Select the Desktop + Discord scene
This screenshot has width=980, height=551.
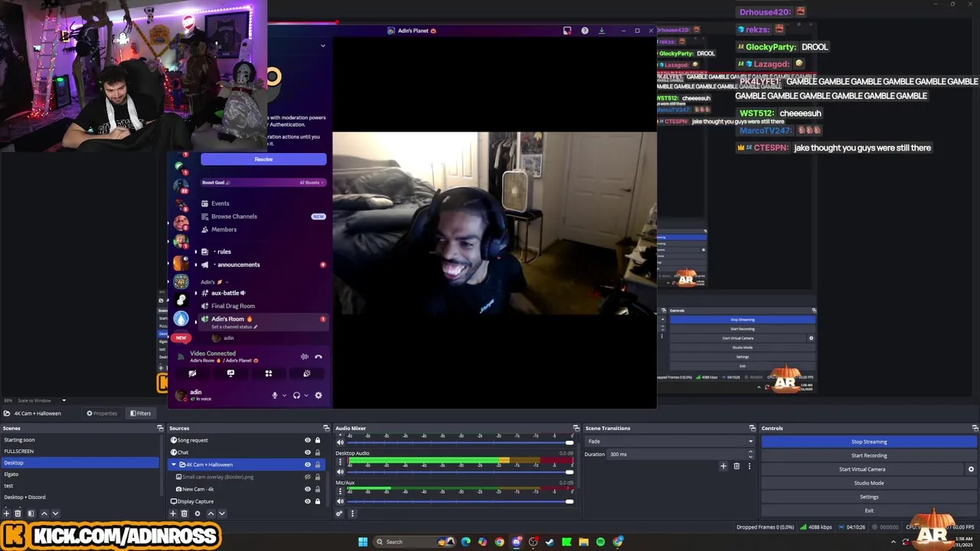(80, 497)
